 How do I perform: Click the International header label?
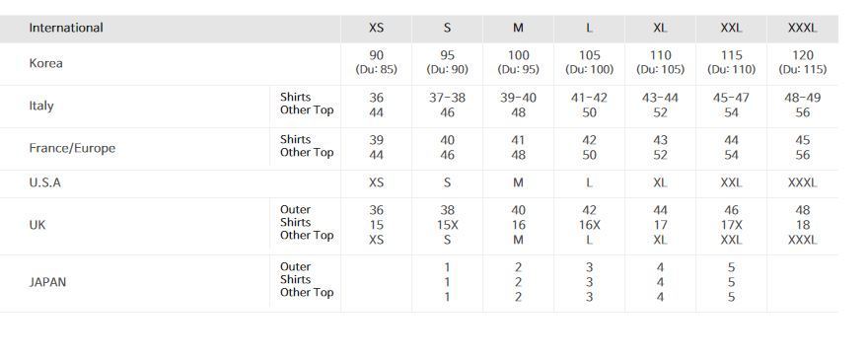[x=66, y=28]
